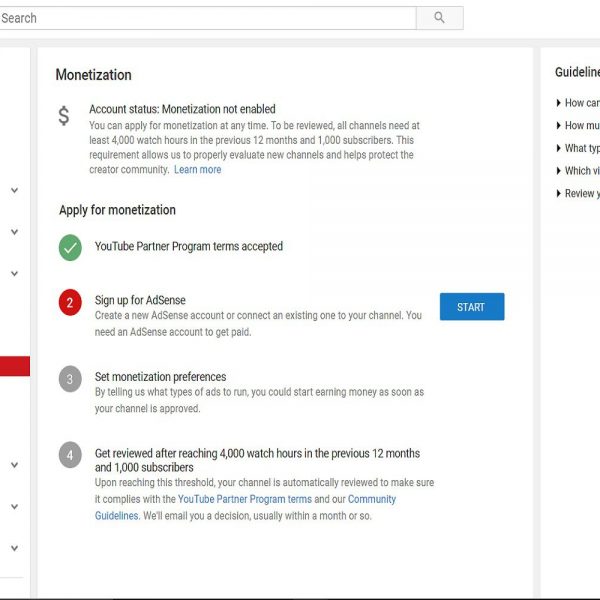The image size is (600, 600).
Task: Expand the "Which vi" guideline item
Action: coord(578,170)
